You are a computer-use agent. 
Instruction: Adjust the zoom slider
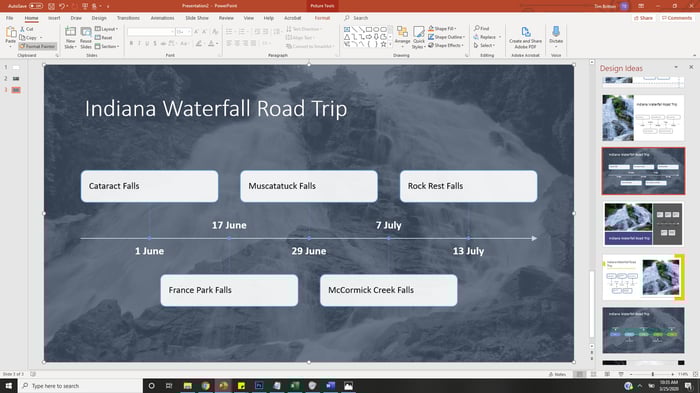click(x=653, y=374)
